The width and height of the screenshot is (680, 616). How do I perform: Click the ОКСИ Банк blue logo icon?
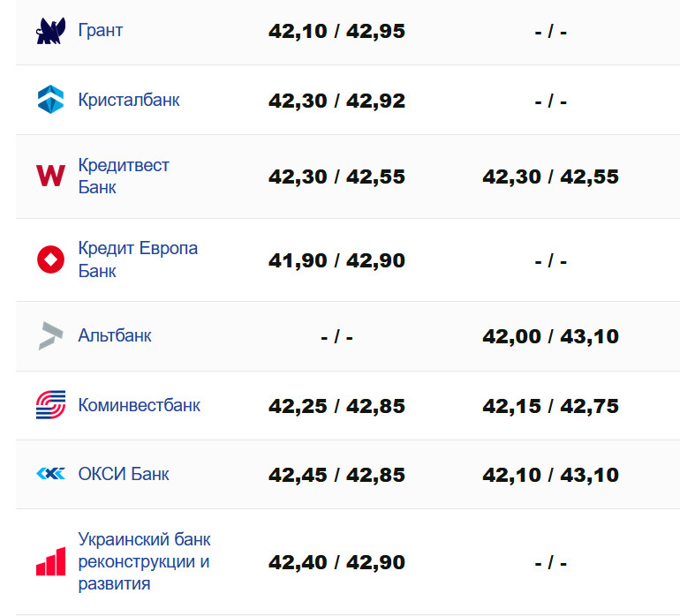pyautogui.click(x=50, y=474)
